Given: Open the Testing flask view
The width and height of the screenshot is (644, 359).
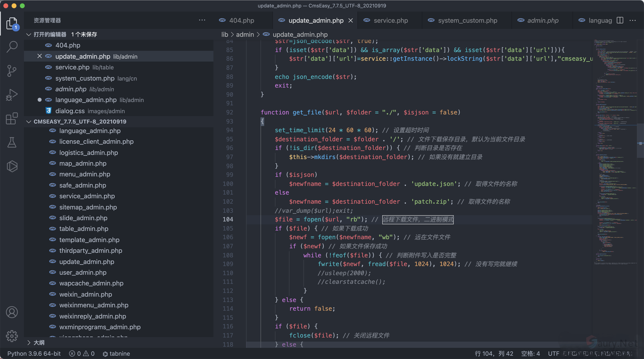Looking at the screenshot, I should (12, 142).
